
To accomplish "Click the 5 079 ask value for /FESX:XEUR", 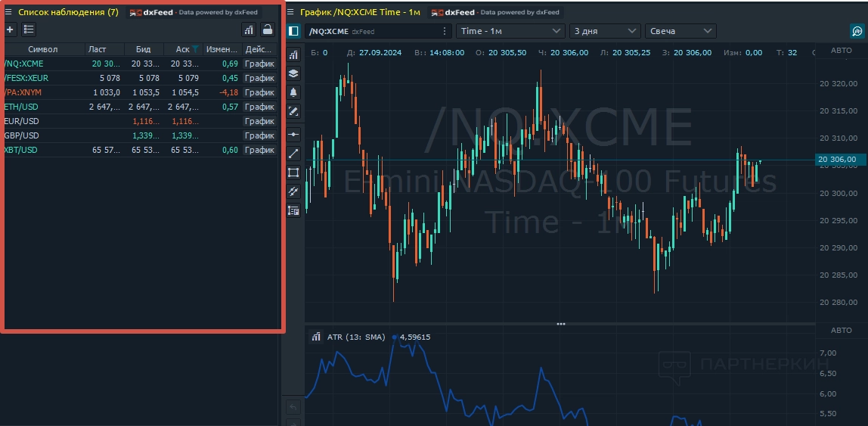I will point(188,78).
